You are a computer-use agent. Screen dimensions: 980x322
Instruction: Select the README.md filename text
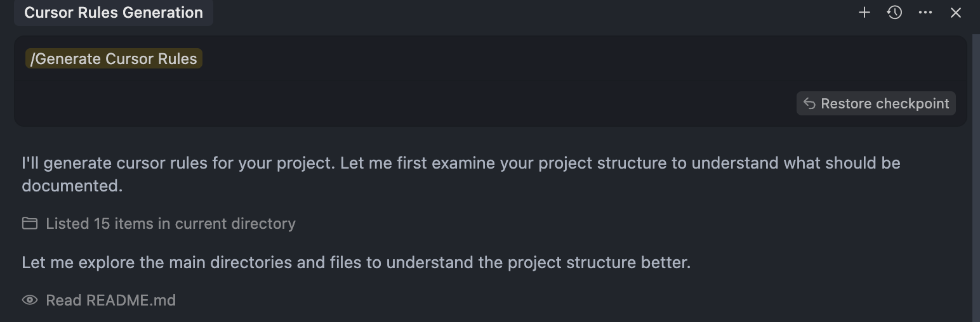click(131, 300)
